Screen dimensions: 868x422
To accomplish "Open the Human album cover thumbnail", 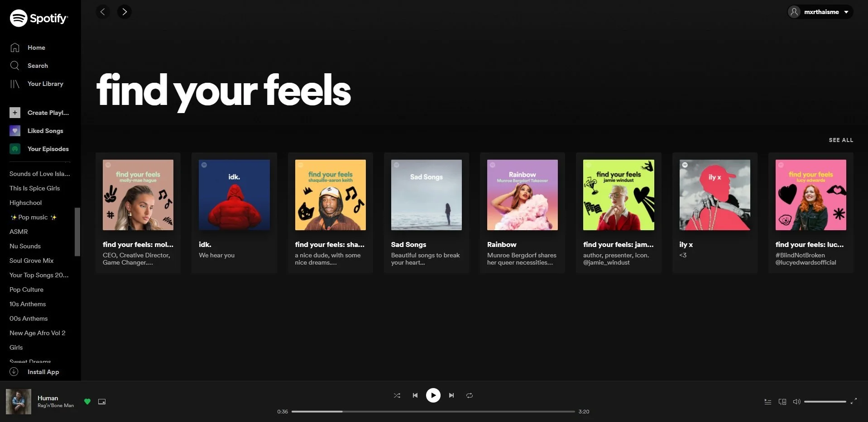I will (19, 402).
